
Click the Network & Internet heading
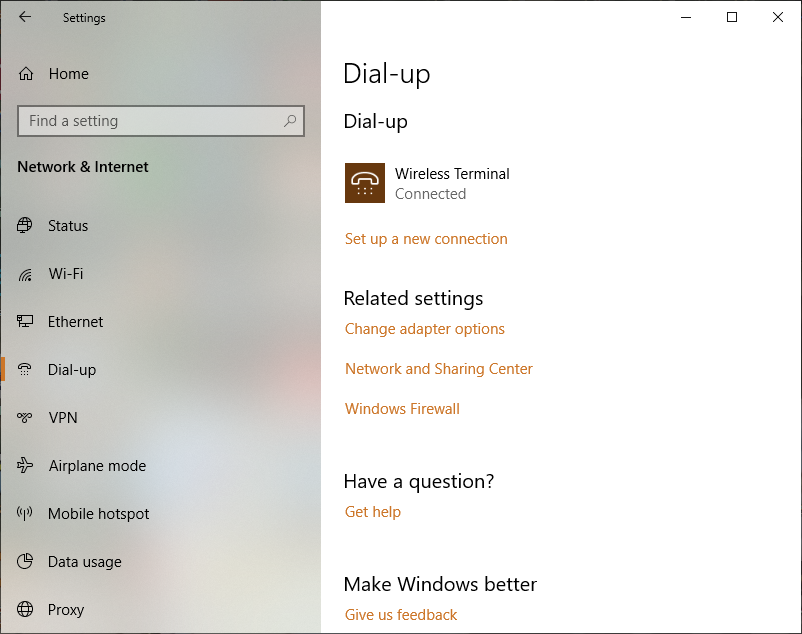[83, 167]
